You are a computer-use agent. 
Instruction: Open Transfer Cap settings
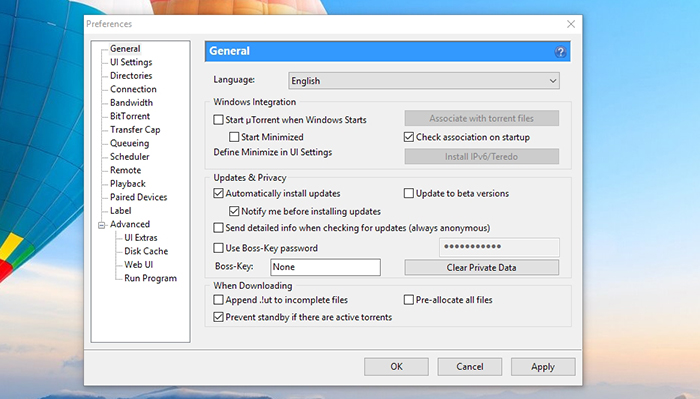tap(135, 129)
